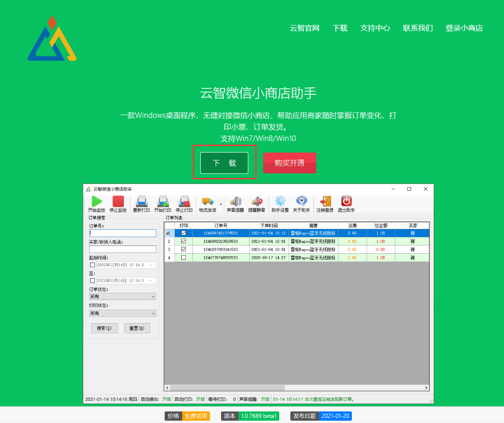Open the 起始时间 date picker dropdown
The width and height of the screenshot is (504, 423).
click(x=150, y=265)
